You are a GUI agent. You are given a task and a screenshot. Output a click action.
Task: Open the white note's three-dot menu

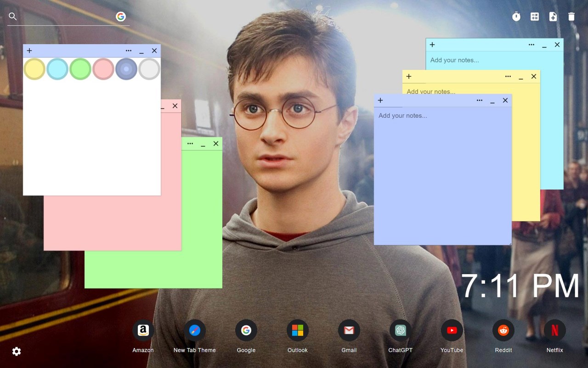129,51
